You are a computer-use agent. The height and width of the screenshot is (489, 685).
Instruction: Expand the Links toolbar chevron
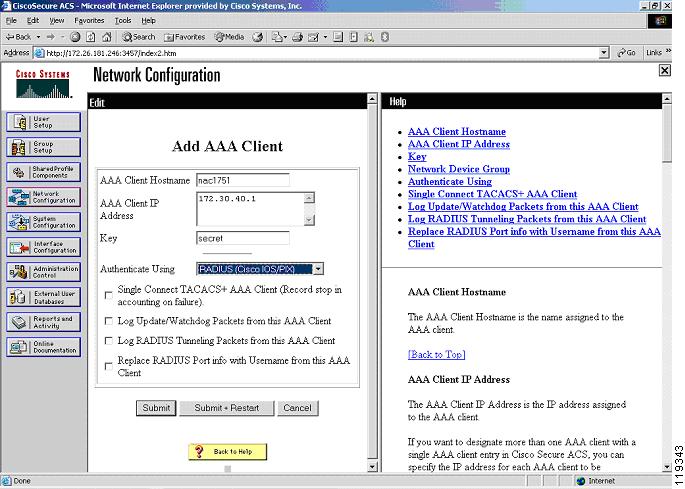[x=668, y=52]
